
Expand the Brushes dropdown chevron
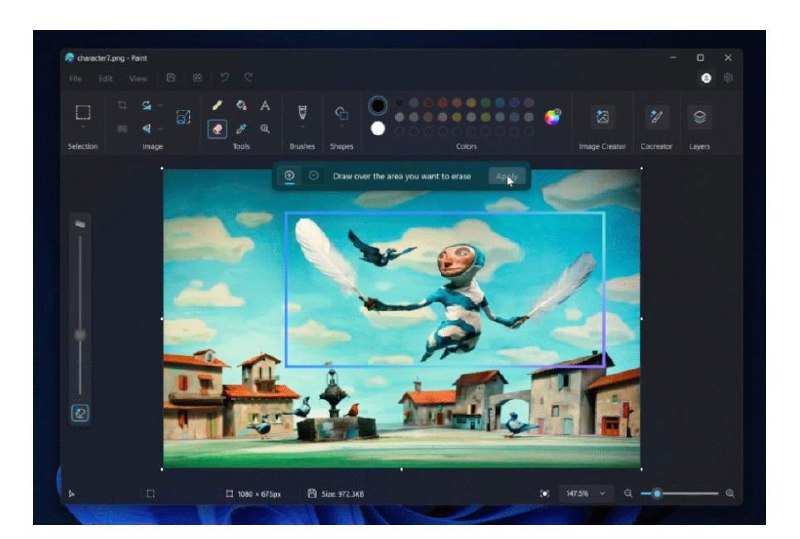302,127
